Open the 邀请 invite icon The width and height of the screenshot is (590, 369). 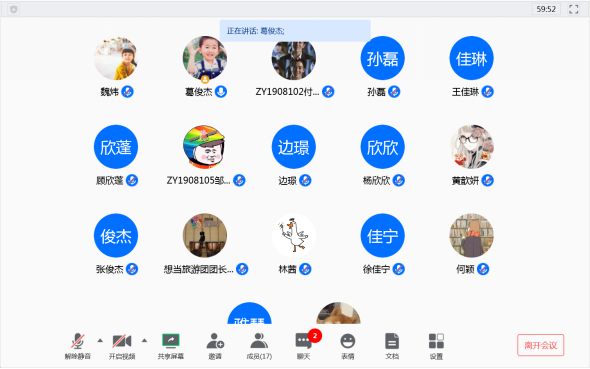pyautogui.click(x=215, y=346)
